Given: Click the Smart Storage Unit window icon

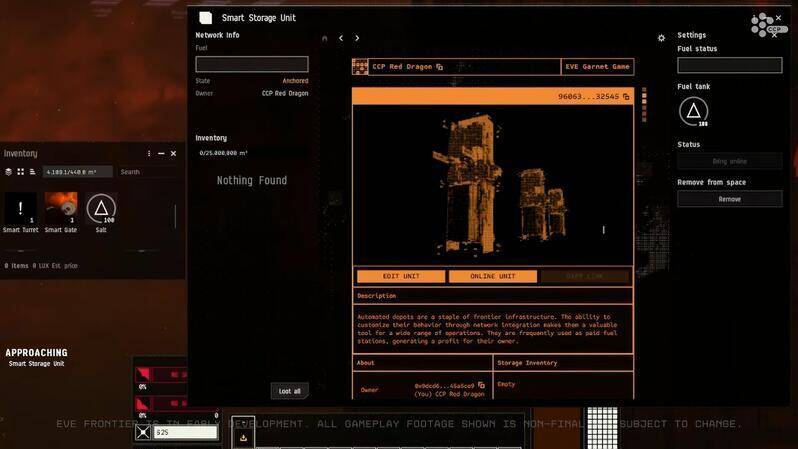Looking at the screenshot, I should click(206, 18).
